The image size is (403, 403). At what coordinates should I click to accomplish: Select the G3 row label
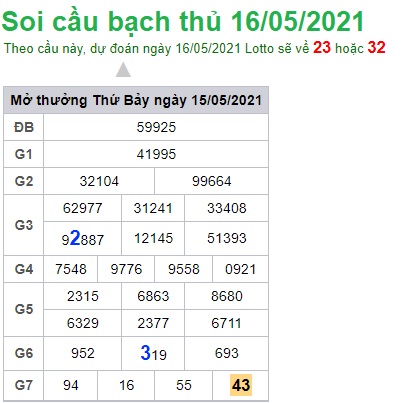point(24,225)
